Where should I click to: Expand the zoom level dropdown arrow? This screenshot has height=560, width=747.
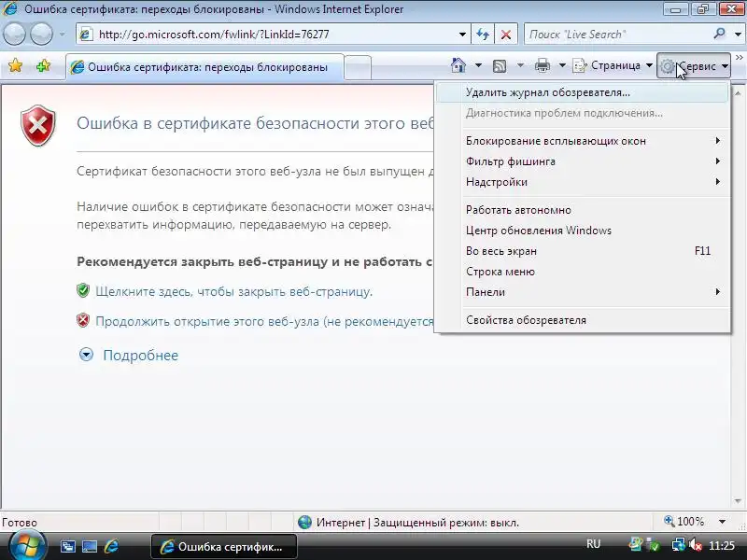pyautogui.click(x=722, y=522)
